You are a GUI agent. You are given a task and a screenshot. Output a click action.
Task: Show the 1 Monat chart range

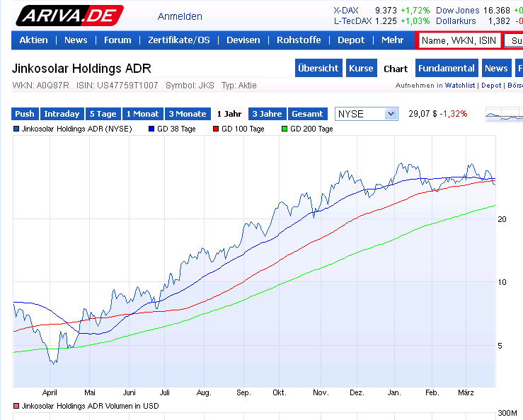click(x=143, y=114)
